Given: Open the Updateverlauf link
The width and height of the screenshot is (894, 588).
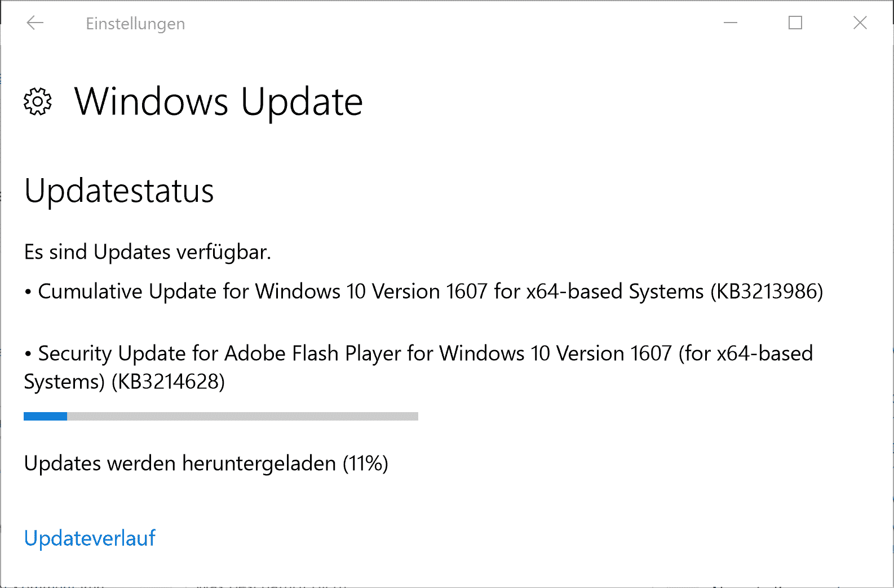Looking at the screenshot, I should click(x=90, y=538).
